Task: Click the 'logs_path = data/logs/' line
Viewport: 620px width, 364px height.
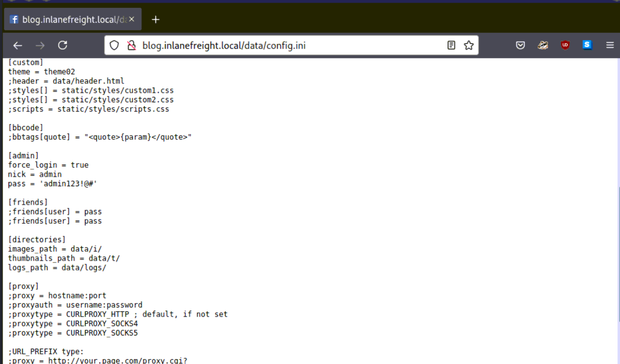Action: pos(57,267)
